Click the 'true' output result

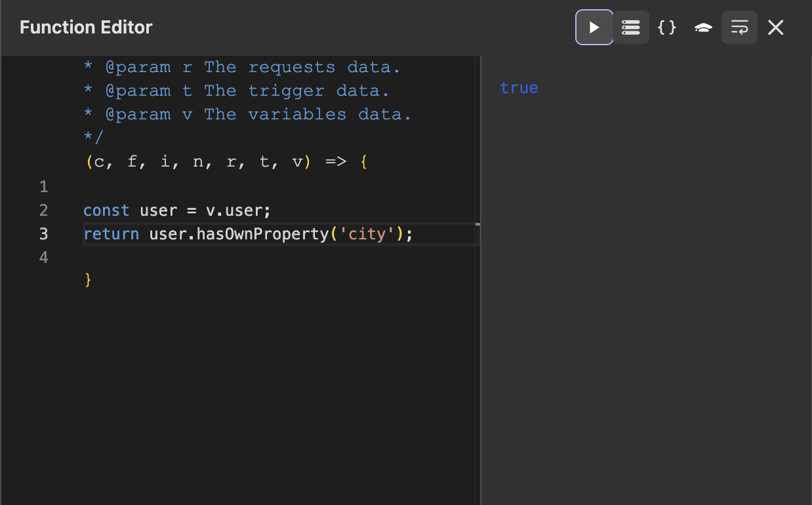coord(519,88)
